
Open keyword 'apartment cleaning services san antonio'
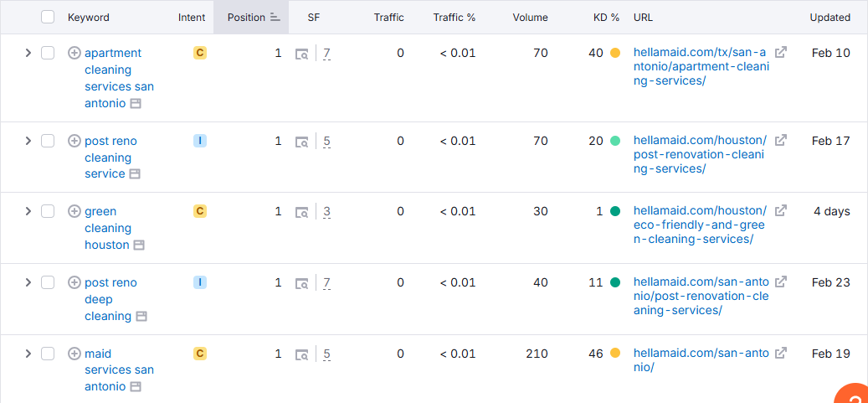(119, 78)
